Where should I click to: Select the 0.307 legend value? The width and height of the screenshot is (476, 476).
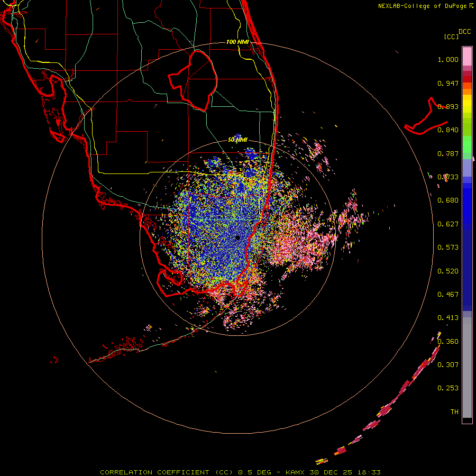point(448,365)
